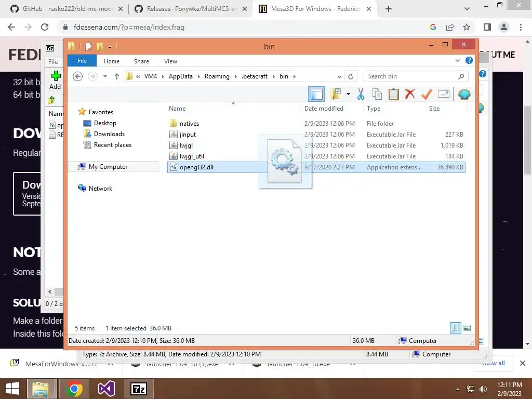The height and width of the screenshot is (399, 532).
Task: Open recent locations dropdown arrow
Action: pos(105,76)
